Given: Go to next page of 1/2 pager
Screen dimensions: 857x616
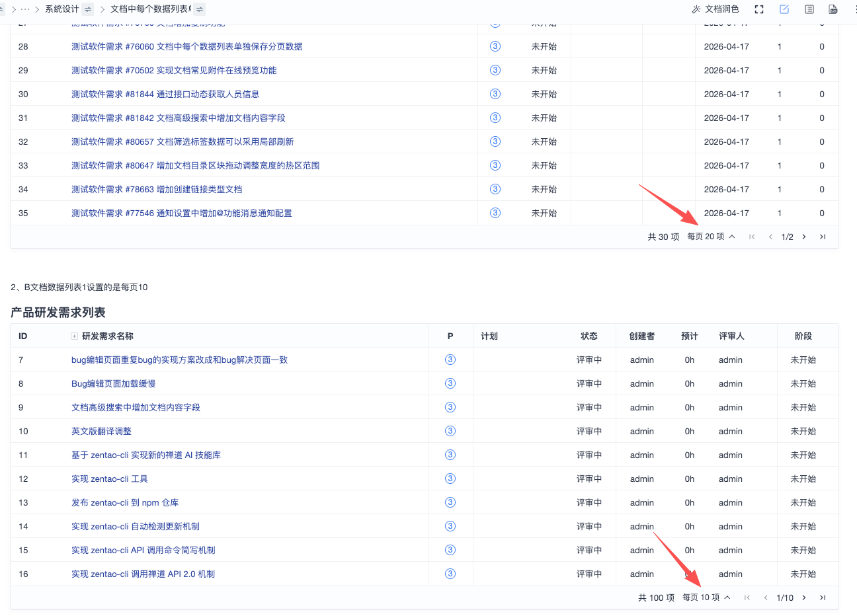Looking at the screenshot, I should 804,237.
